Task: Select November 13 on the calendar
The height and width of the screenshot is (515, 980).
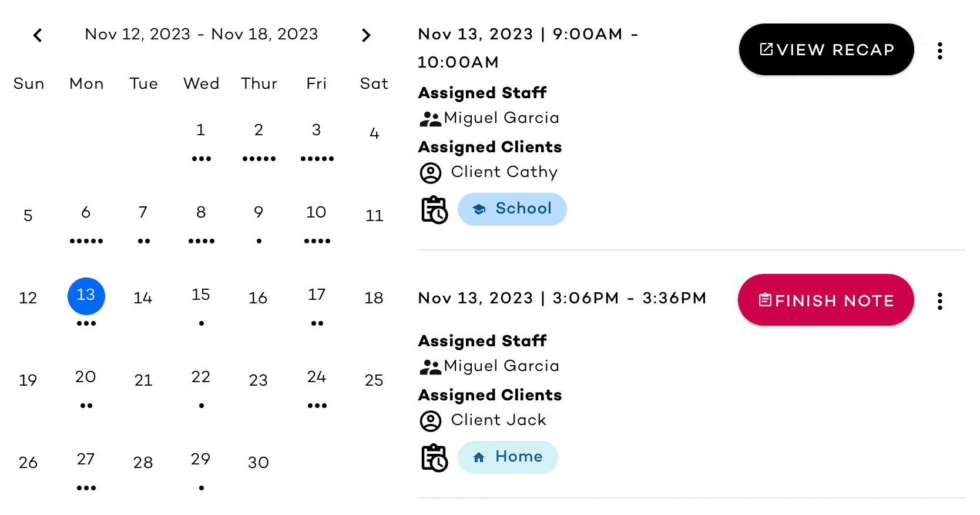Action: click(x=86, y=296)
